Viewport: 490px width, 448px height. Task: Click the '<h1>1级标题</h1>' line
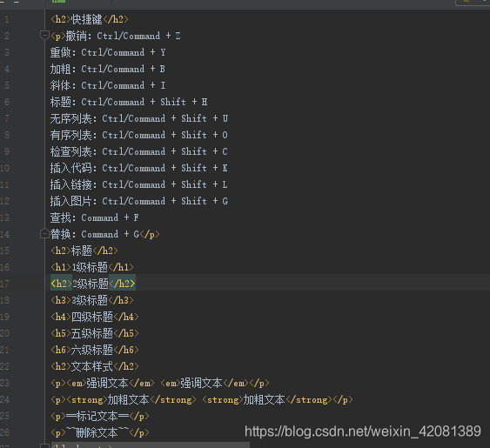92,267
